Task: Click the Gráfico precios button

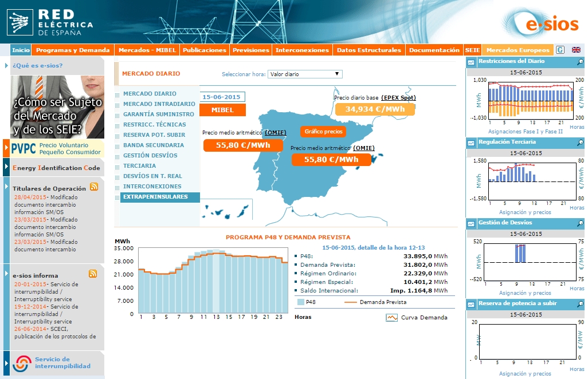Action: (x=323, y=132)
